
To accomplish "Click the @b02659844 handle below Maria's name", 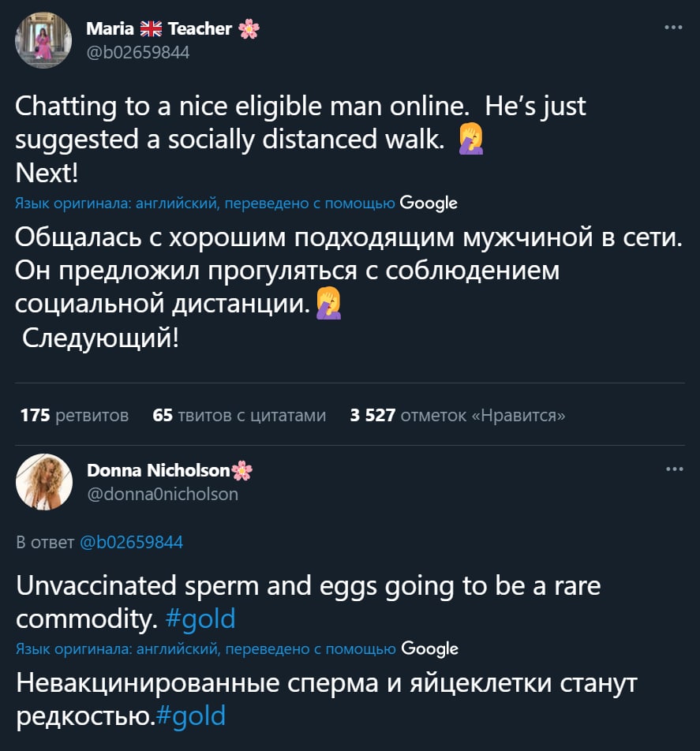I will tap(138, 52).
